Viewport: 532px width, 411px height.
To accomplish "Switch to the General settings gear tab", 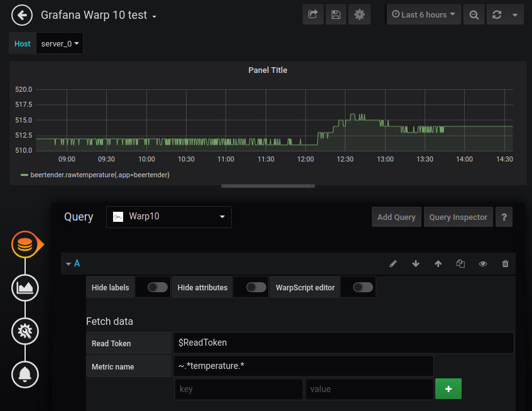I will click(x=25, y=331).
